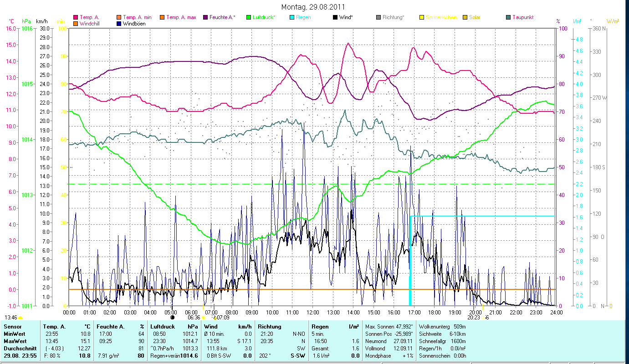This screenshot has height=364, width=629.
Task: Click the 0 Bft S-SW entry
Action: coord(218,355)
